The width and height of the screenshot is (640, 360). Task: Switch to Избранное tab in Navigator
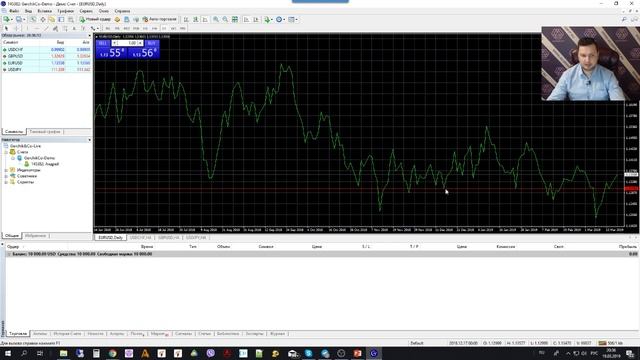pos(36,236)
